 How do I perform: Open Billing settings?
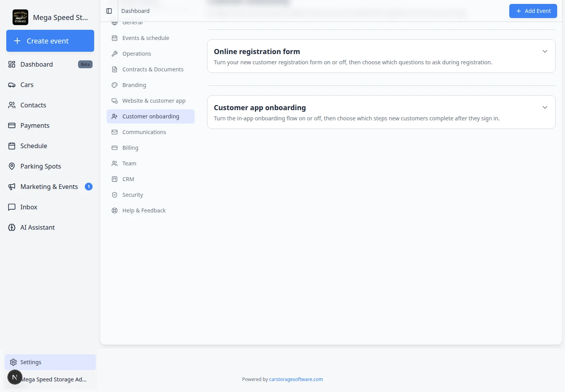151,148
